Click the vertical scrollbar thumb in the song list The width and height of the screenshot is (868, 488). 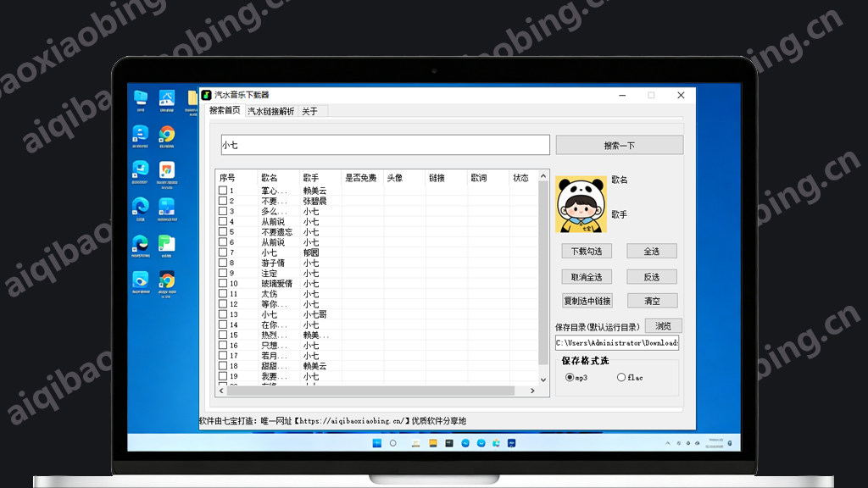(543, 273)
